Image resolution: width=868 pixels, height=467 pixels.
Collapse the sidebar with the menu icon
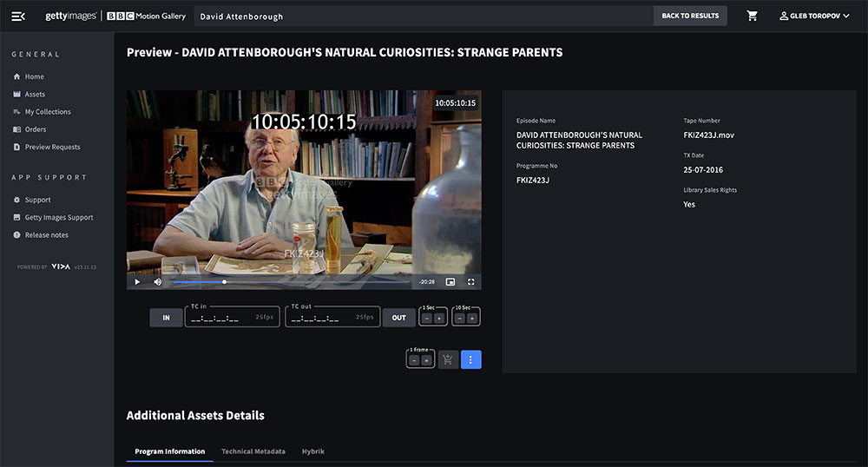click(x=17, y=16)
